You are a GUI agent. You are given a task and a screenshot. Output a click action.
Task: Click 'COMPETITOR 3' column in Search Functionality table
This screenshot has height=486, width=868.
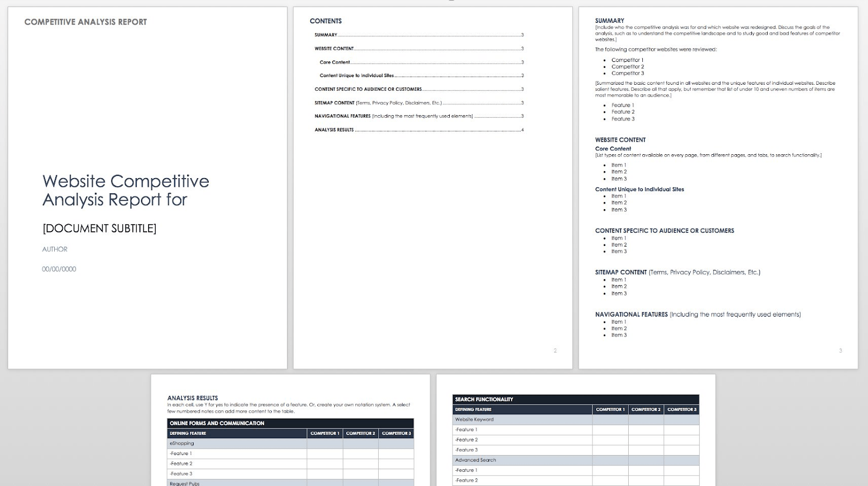coord(682,409)
